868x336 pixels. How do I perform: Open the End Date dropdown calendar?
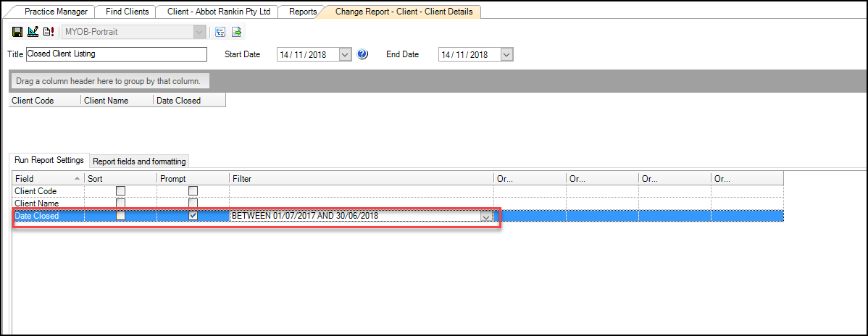(x=506, y=54)
